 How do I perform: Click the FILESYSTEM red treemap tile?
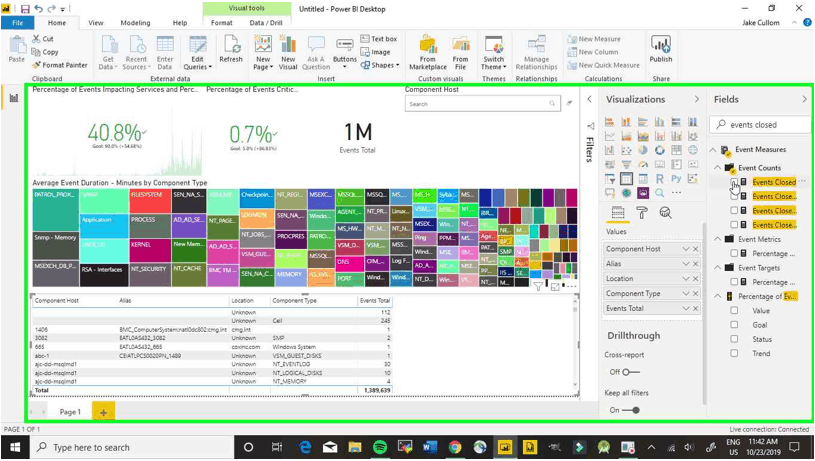click(150, 201)
